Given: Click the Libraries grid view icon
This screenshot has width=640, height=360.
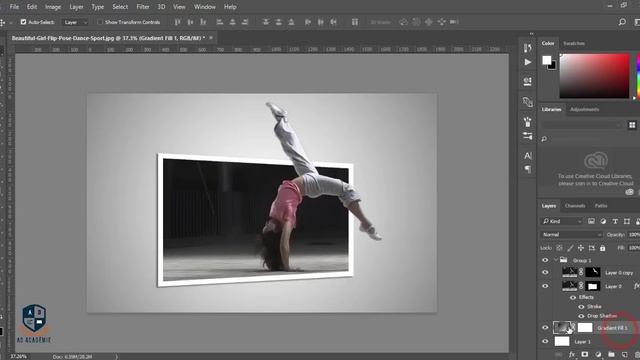Looking at the screenshot, I should click(x=632, y=125).
